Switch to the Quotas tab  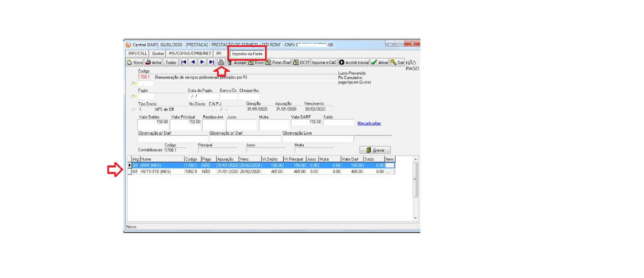pos(158,53)
